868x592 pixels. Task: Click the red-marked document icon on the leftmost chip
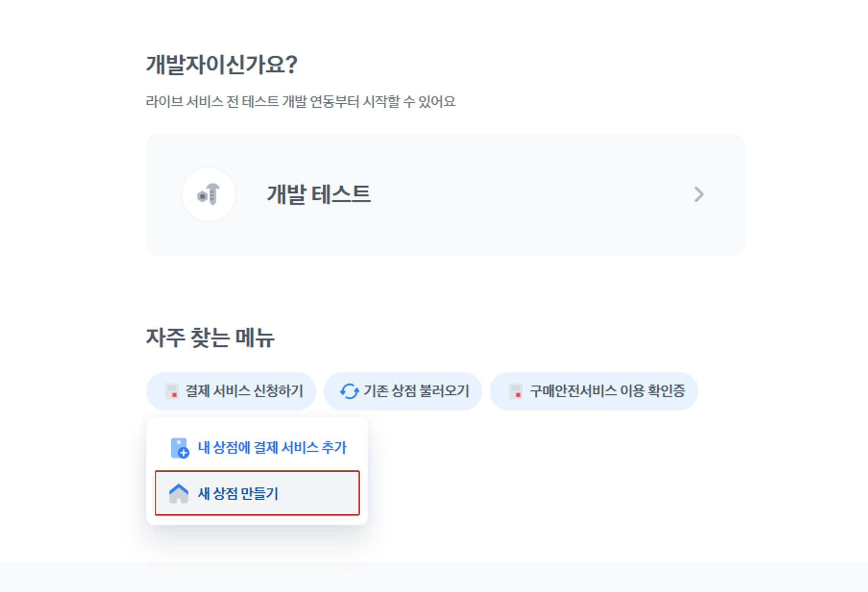[172, 390]
